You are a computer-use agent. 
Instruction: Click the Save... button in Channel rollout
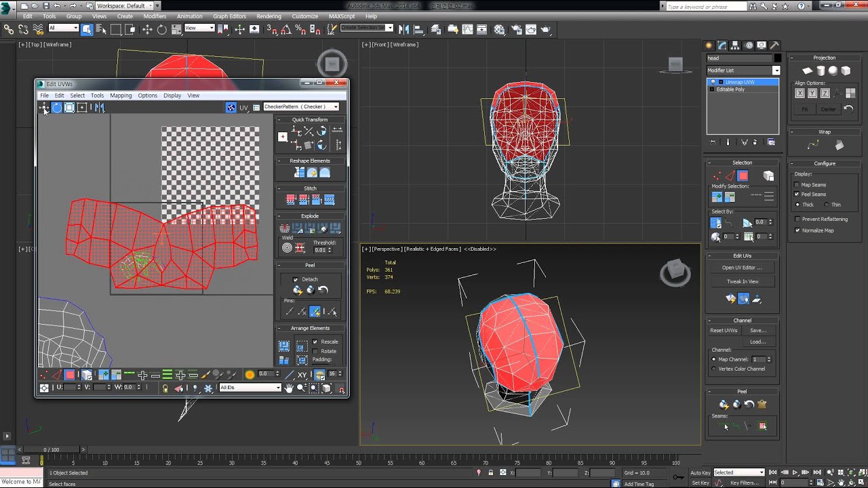(x=758, y=331)
